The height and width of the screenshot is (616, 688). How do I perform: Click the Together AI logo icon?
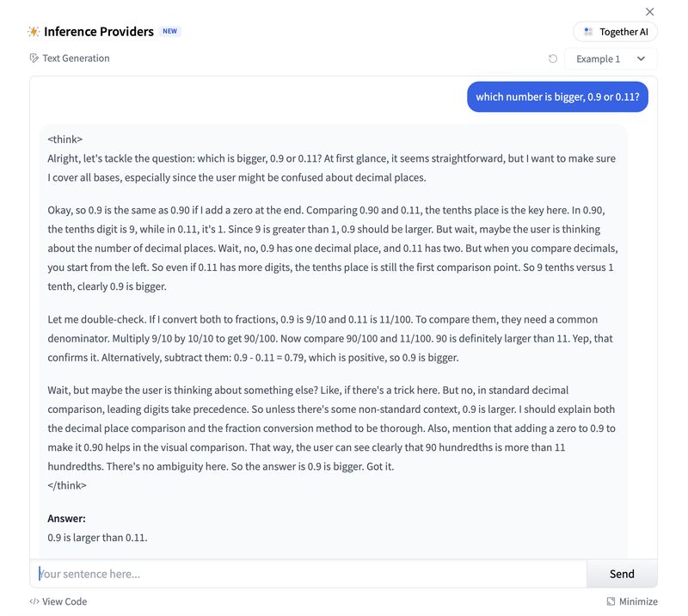[x=588, y=32]
